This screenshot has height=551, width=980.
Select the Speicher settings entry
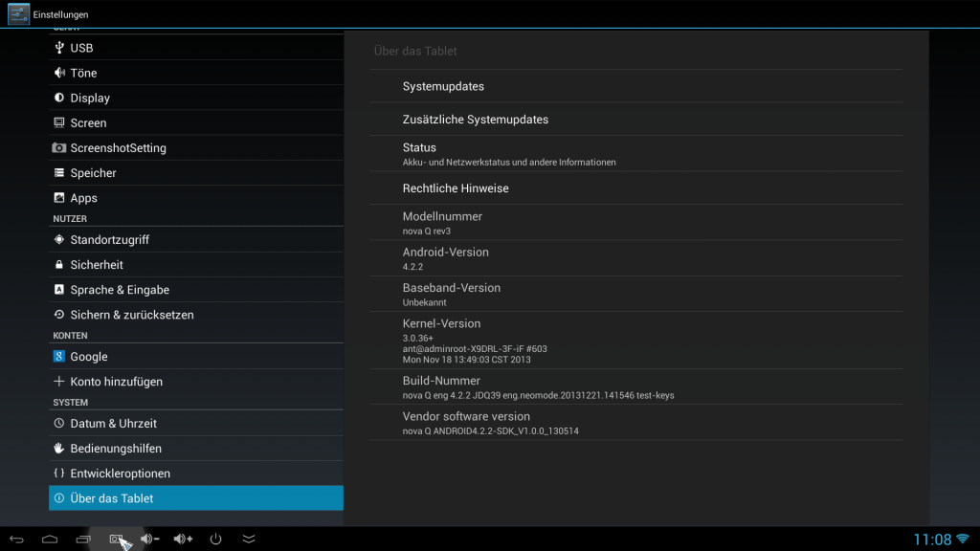pos(196,172)
